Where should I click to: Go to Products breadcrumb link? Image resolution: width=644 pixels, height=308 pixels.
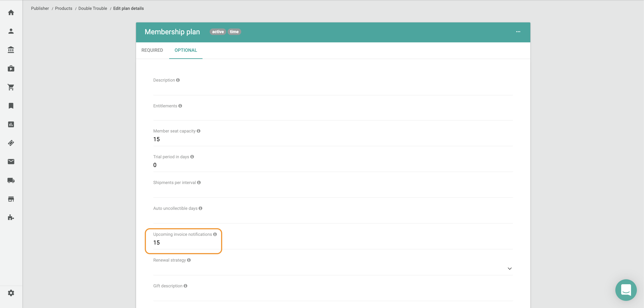[64, 9]
